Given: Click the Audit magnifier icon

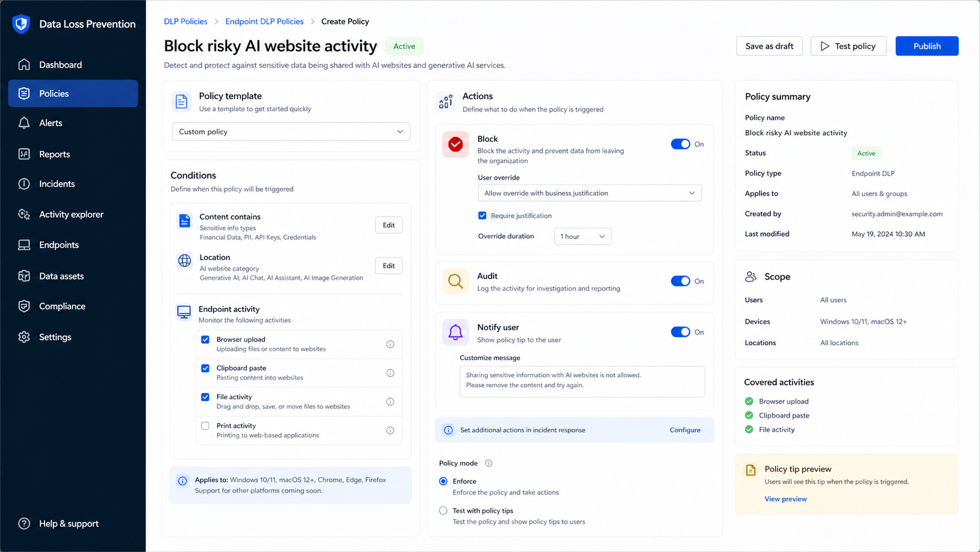Looking at the screenshot, I should [455, 282].
